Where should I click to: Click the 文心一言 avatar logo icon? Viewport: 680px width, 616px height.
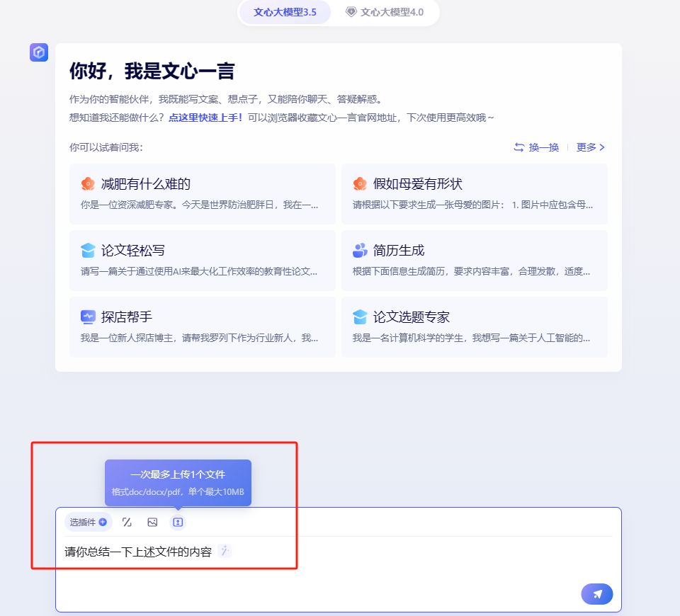[x=39, y=52]
